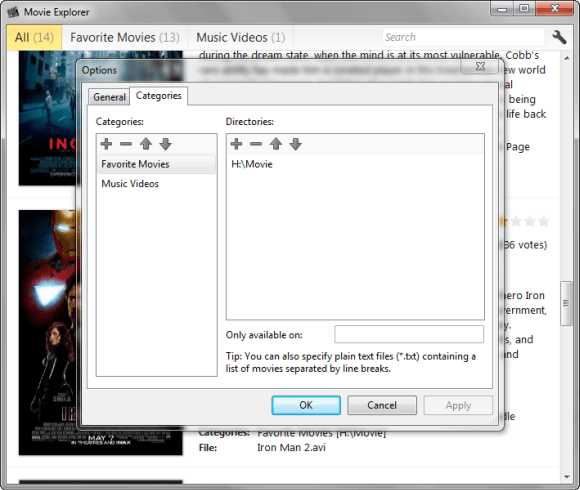This screenshot has width=580, height=490.
Task: Click the scrollbar's up arrow
Action: click(566, 58)
